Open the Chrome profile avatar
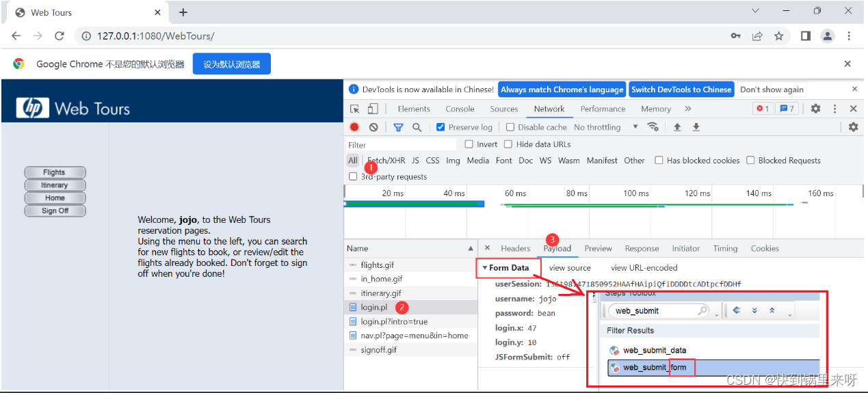The height and width of the screenshot is (393, 868). (x=828, y=36)
